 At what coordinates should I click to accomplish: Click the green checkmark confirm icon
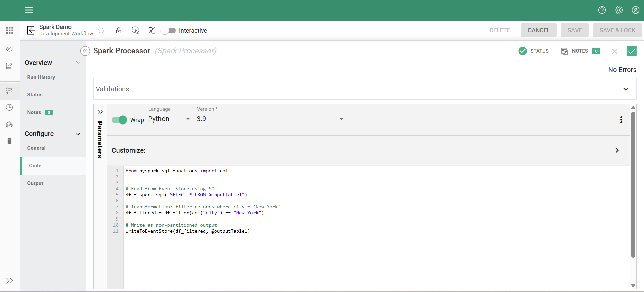[631, 51]
